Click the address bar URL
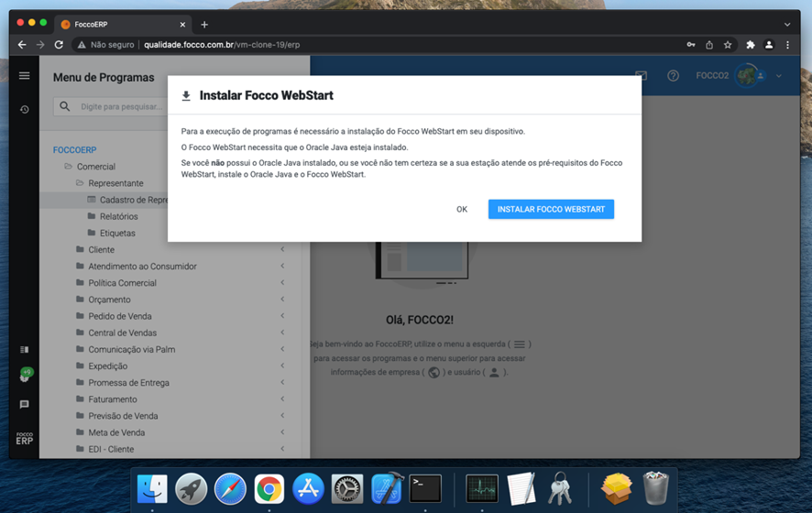This screenshot has width=812, height=513. [x=222, y=45]
